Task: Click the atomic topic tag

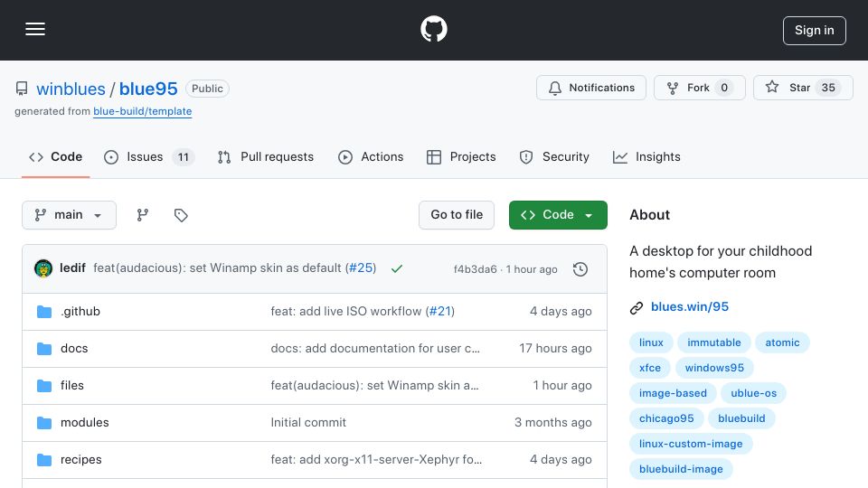Action: [782, 343]
